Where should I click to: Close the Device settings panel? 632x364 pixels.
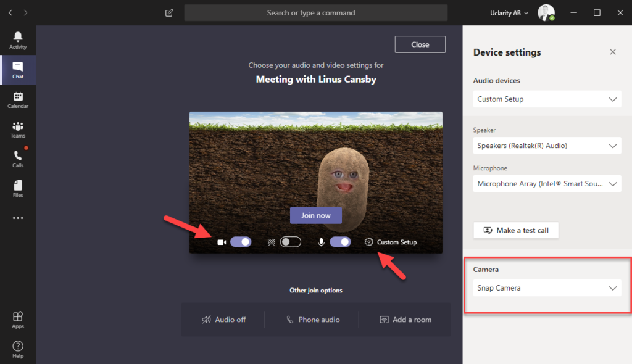pos(613,52)
